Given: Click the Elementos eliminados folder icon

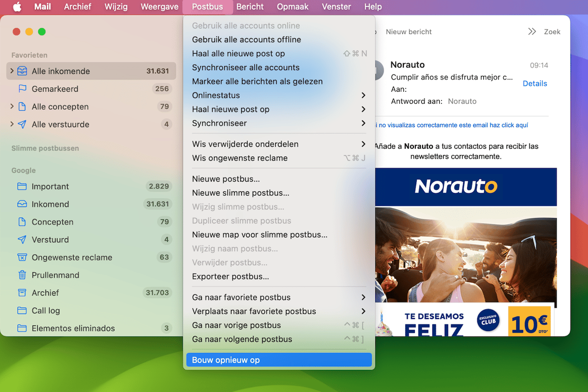Looking at the screenshot, I should coord(22,328).
